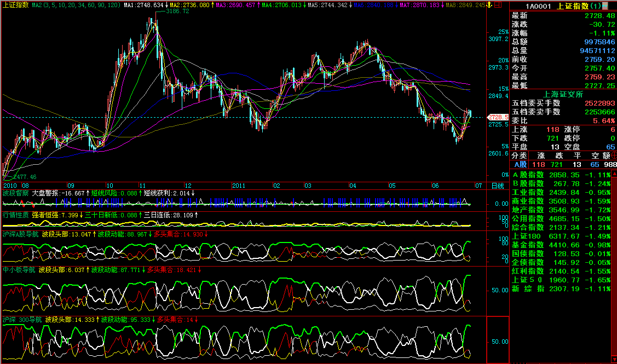
Task: Open 基金指数 in the index list
Action: click(528, 245)
